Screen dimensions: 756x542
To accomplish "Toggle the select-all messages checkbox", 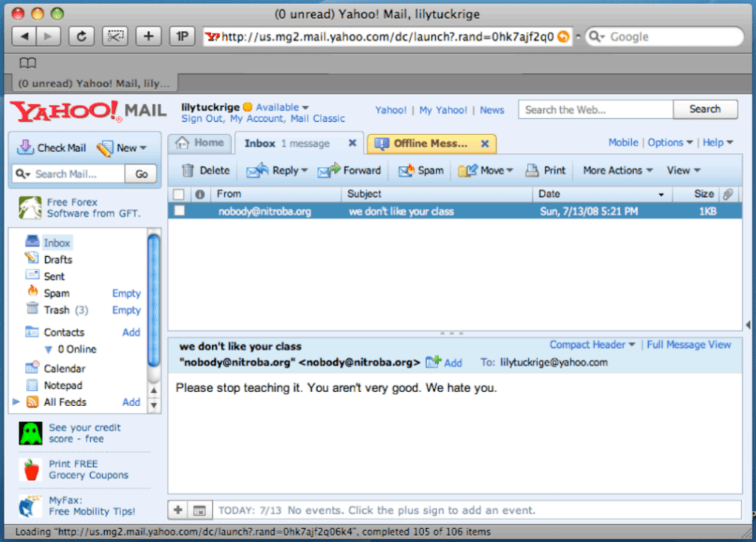I will click(179, 194).
